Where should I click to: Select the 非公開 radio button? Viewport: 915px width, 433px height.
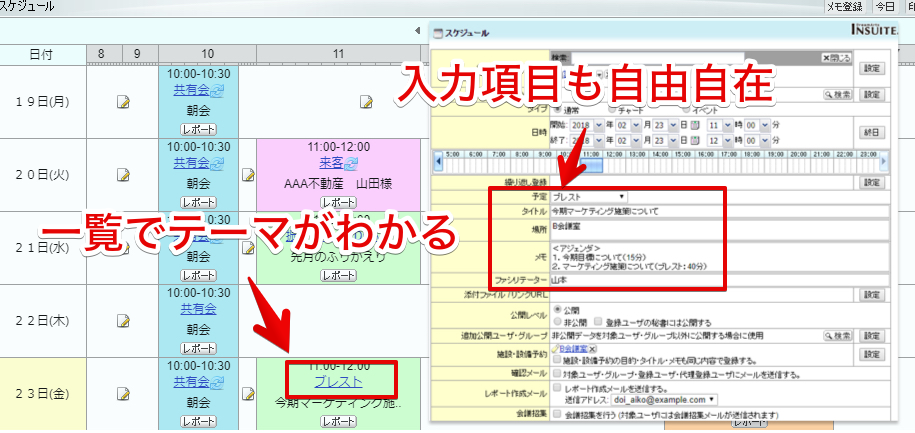click(557, 322)
